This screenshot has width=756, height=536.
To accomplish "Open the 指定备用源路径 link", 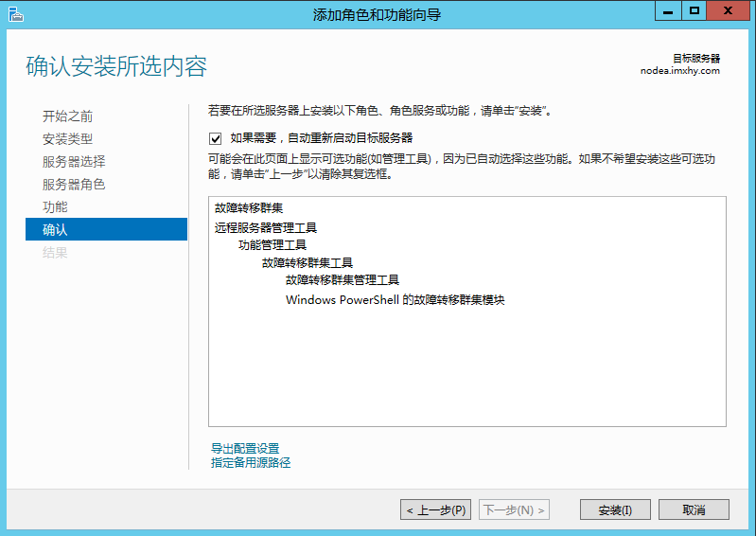I will point(251,463).
